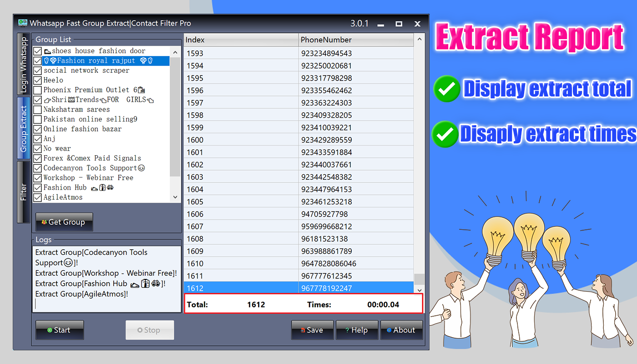
Task: Select index cell 1596
Action: tap(241, 91)
